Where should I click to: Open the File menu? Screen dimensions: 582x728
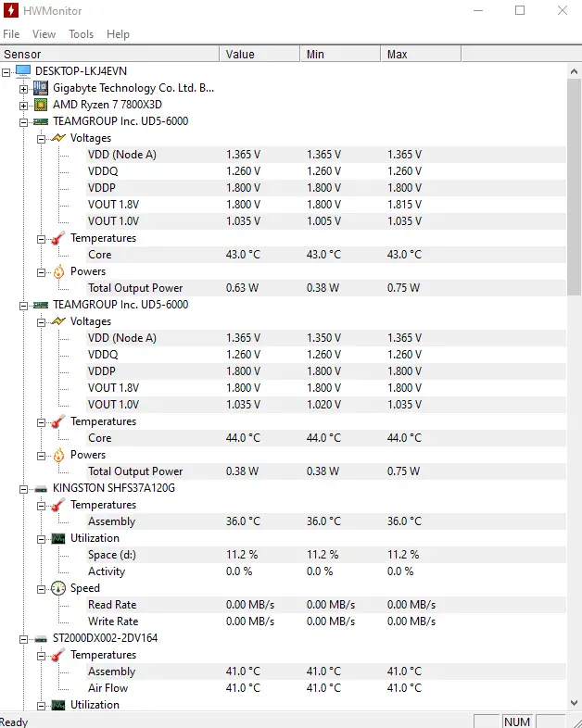[11, 34]
